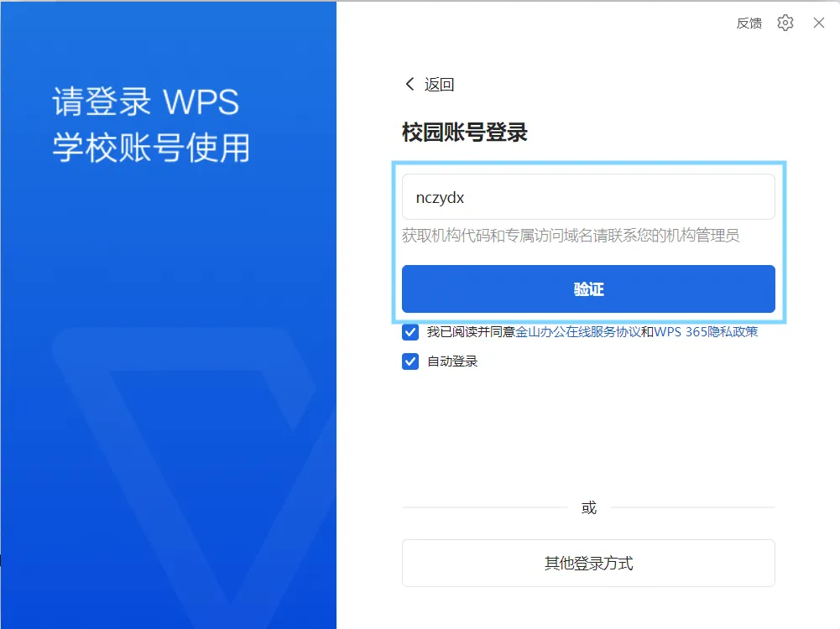Click the blue 验证 verify button

pyautogui.click(x=588, y=289)
